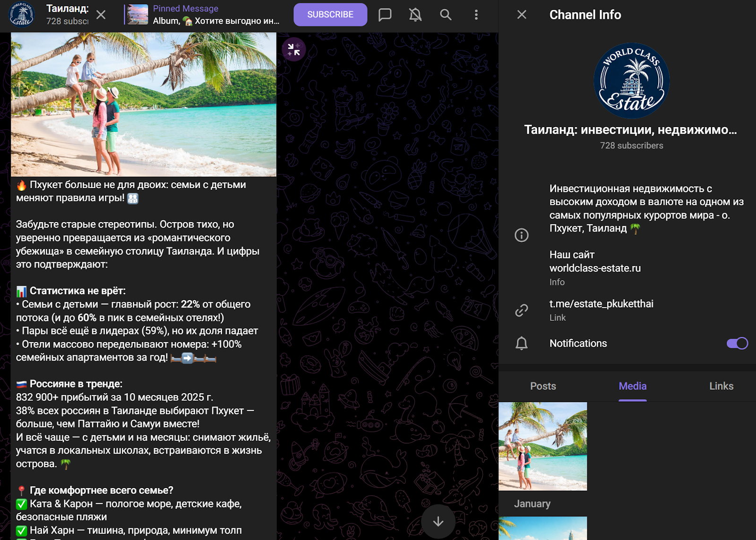This screenshot has height=540, width=756.
Task: Copy the t.me/estate_pkuketthai channel link
Action: 601,304
